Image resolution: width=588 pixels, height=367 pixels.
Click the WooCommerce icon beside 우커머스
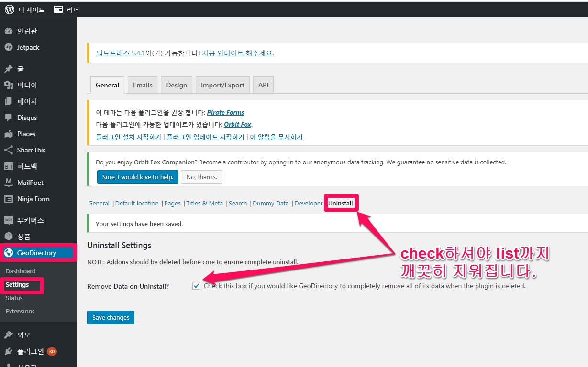pos(9,220)
